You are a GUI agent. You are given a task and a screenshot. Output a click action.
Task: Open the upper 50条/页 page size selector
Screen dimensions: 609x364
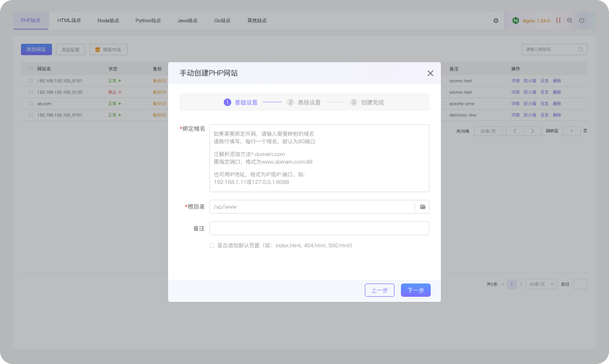tap(488, 131)
